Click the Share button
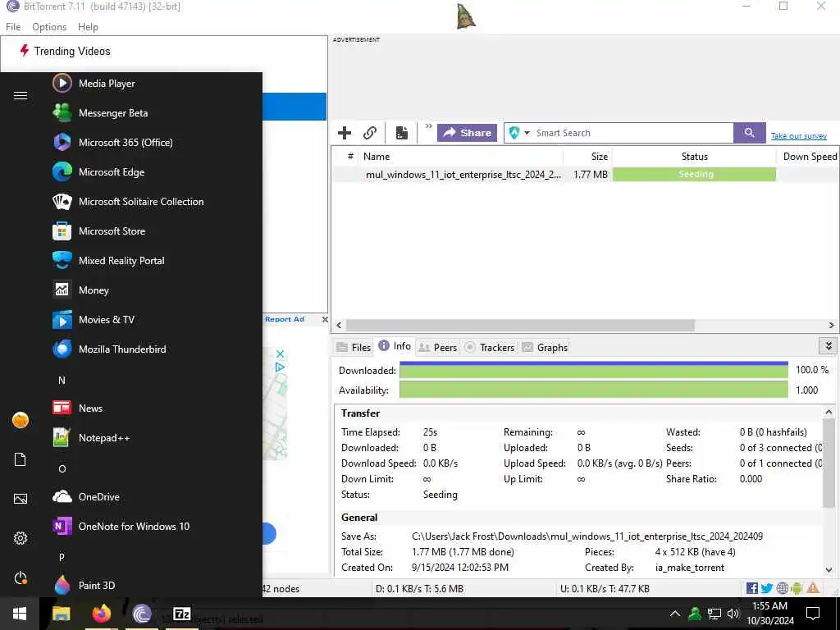This screenshot has height=630, width=840. [x=467, y=133]
